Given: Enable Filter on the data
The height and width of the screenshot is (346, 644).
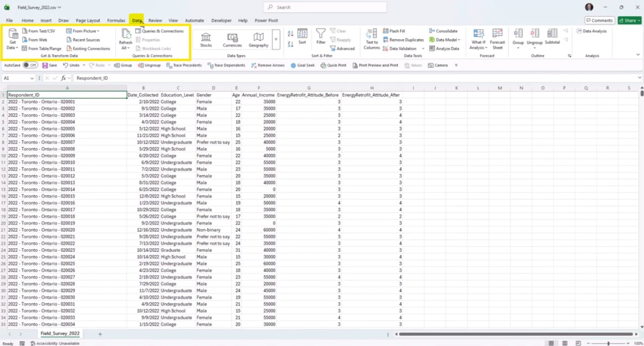Looking at the screenshot, I should point(321,36).
